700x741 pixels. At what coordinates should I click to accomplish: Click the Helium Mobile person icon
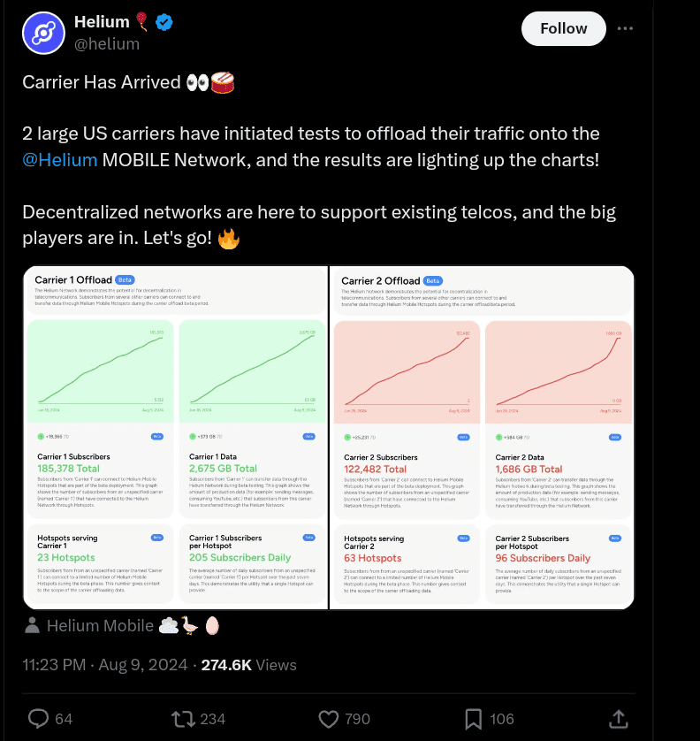(33, 626)
